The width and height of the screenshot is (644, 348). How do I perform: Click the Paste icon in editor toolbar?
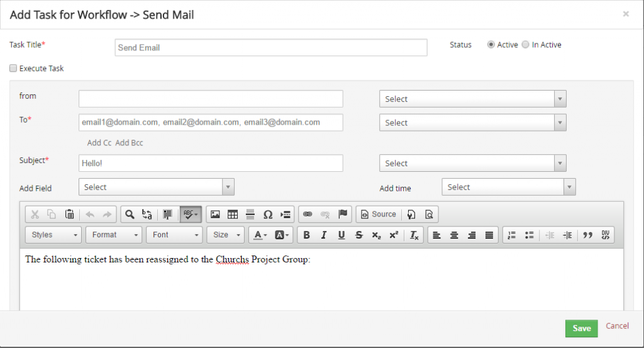click(x=69, y=215)
